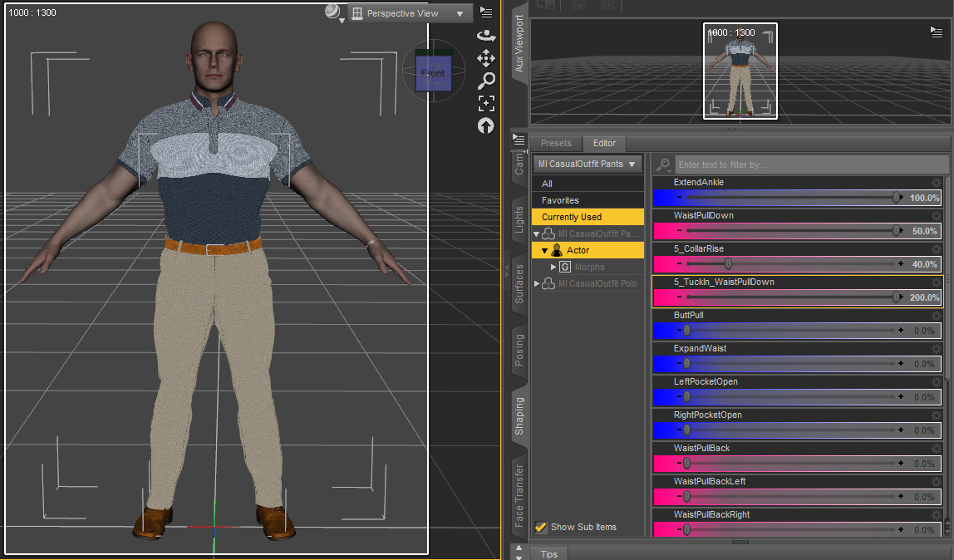
Task: Click the property filter text field
Action: tap(810, 165)
